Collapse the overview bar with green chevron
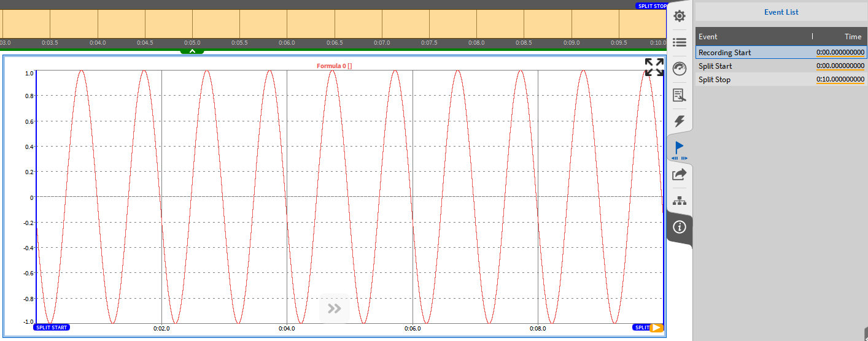 tap(192, 51)
